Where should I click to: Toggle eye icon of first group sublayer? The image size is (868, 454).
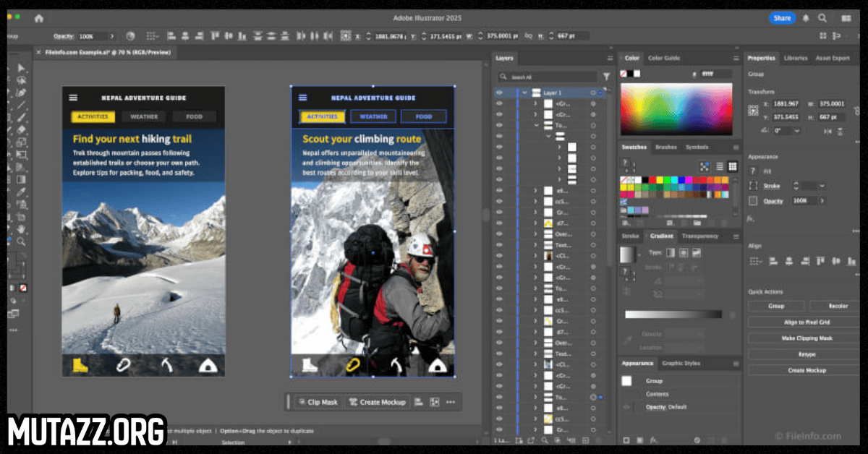pyautogui.click(x=499, y=103)
